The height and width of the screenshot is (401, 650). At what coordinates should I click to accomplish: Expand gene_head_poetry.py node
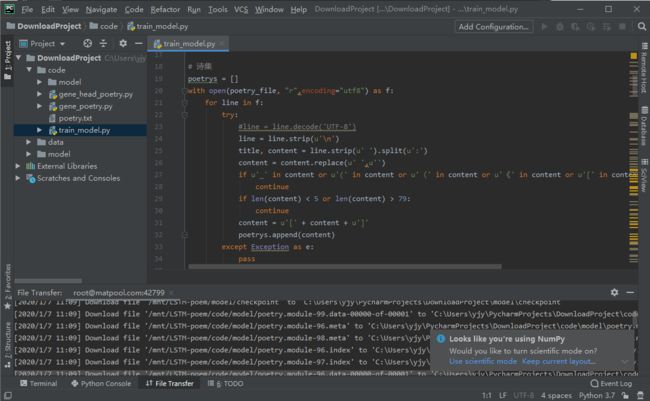tap(39, 94)
